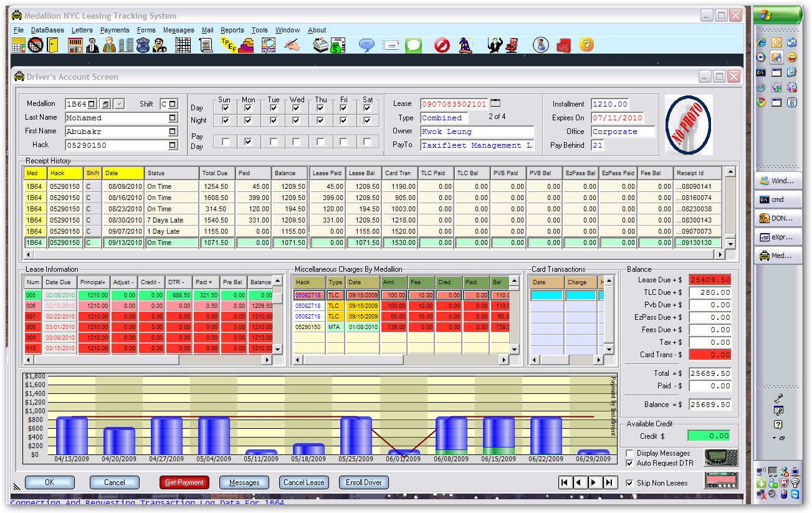Click the yellow question mark help icon
Screen dimensions: 812x513
586,46
